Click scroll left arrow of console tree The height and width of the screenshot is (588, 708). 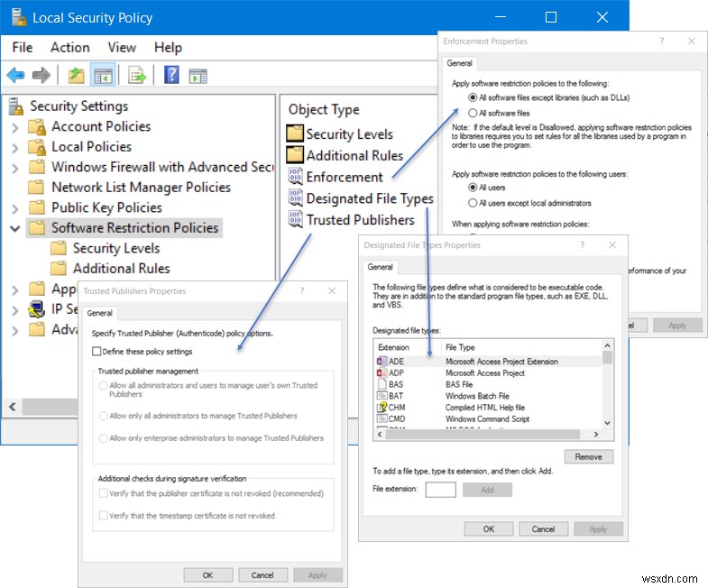(13, 407)
